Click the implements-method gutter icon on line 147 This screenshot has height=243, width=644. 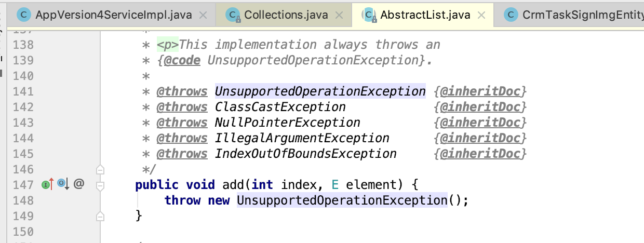(x=47, y=184)
